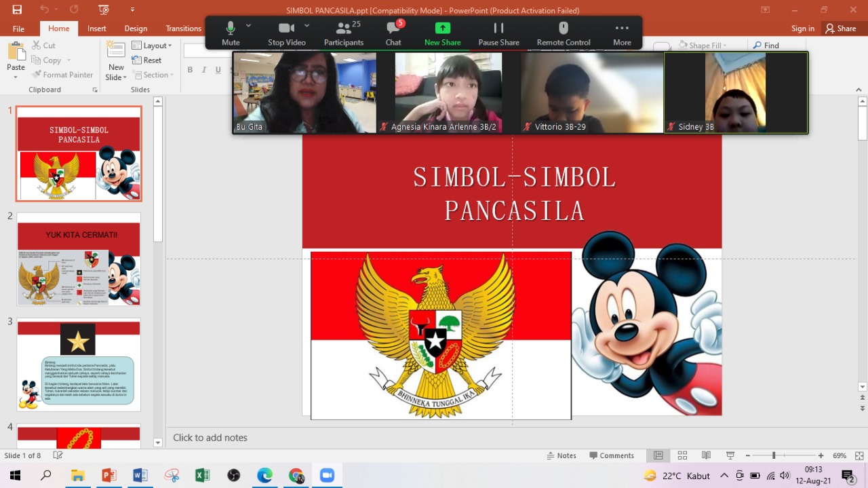Select slide 3 thumbnail with star
Screen dimensions: 868x488
pyautogui.click(x=79, y=364)
